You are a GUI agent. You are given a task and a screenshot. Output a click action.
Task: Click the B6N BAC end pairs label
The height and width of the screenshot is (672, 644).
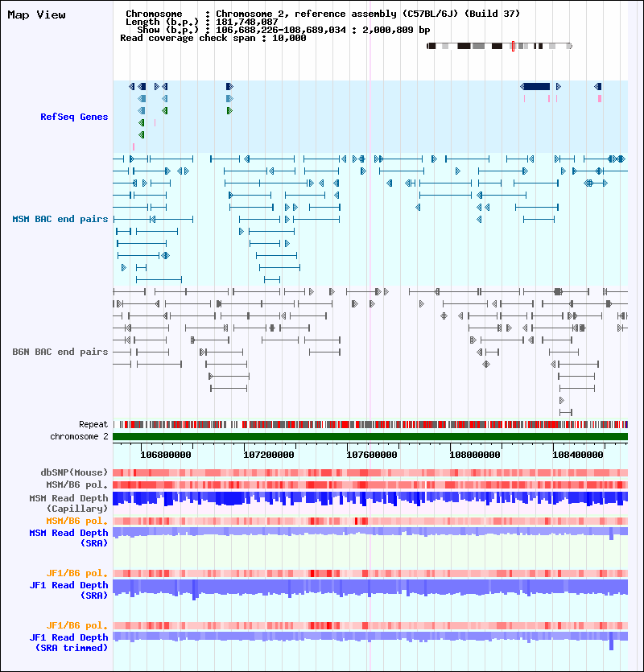(60, 352)
